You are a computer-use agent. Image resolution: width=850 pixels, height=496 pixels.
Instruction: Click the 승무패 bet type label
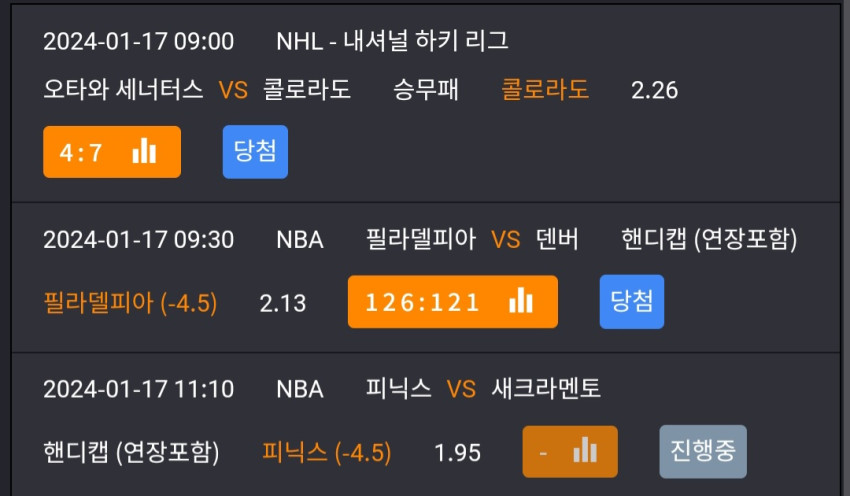[426, 89]
